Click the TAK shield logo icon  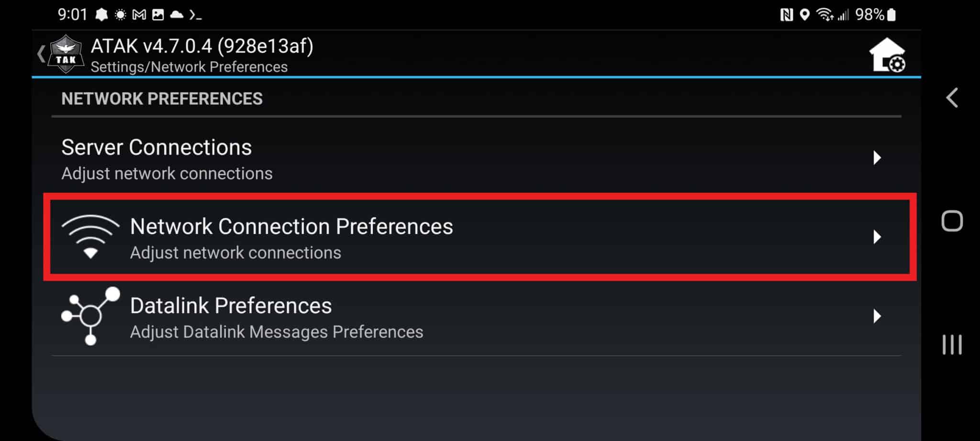coord(66,54)
